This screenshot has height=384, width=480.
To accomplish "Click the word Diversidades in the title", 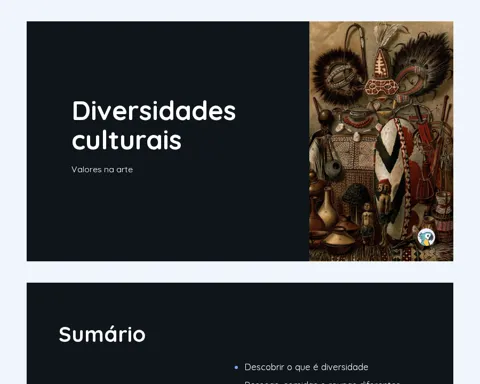I will [154, 111].
